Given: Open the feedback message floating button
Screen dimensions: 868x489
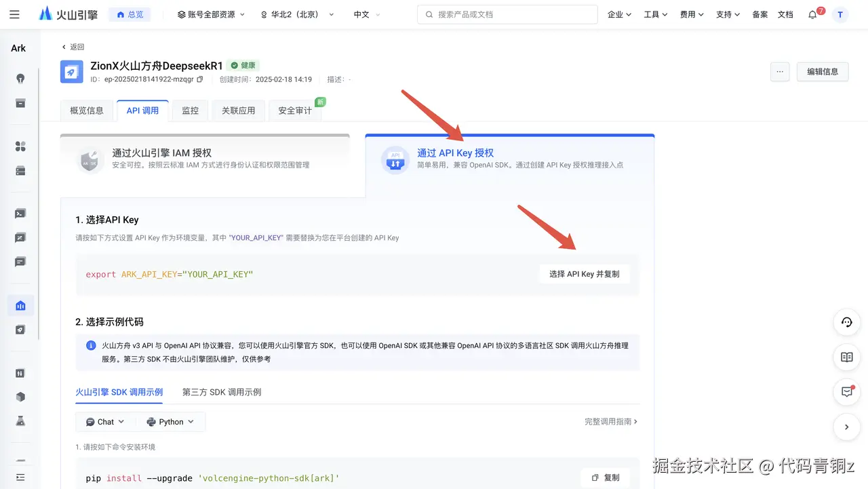Looking at the screenshot, I should pos(846,392).
